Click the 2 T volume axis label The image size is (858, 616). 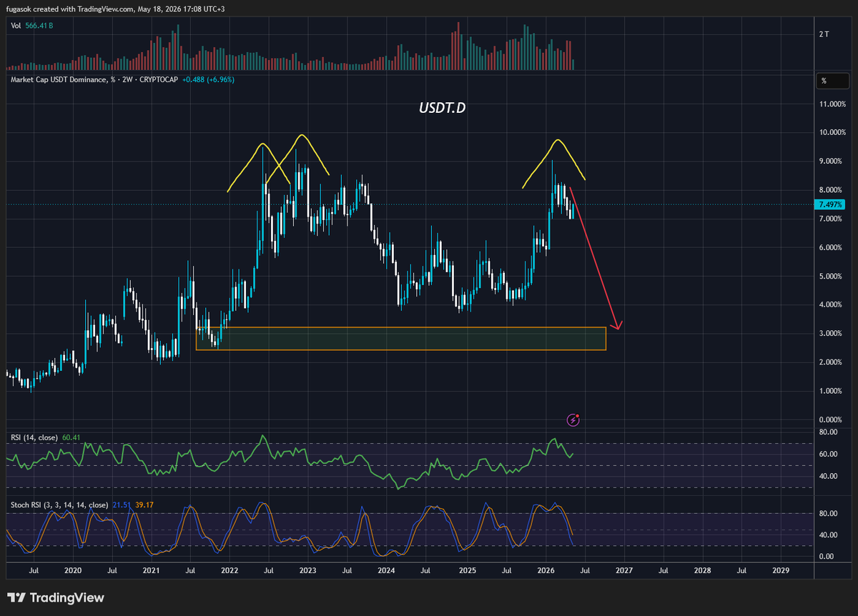tap(824, 35)
